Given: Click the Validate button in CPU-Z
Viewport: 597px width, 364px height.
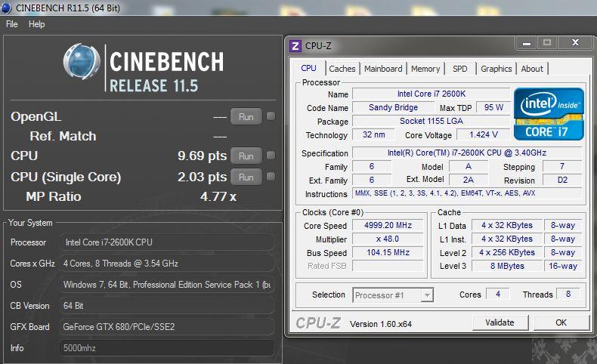Looking at the screenshot, I should (500, 322).
